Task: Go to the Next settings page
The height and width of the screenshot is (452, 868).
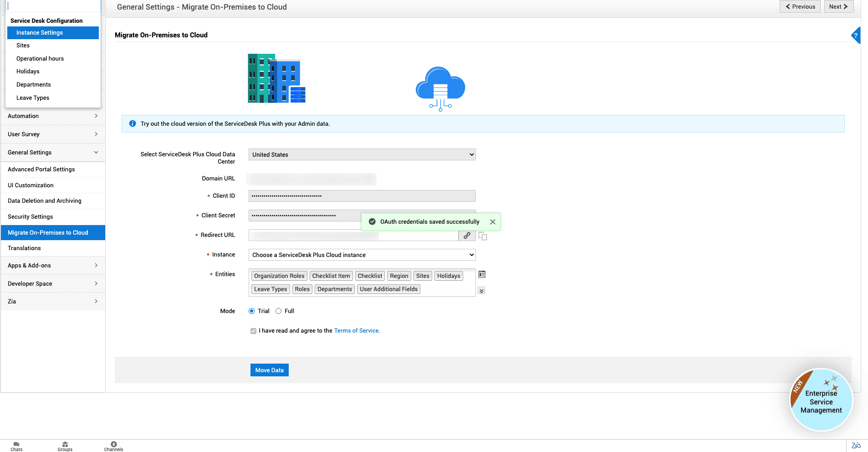Action: 839,6
